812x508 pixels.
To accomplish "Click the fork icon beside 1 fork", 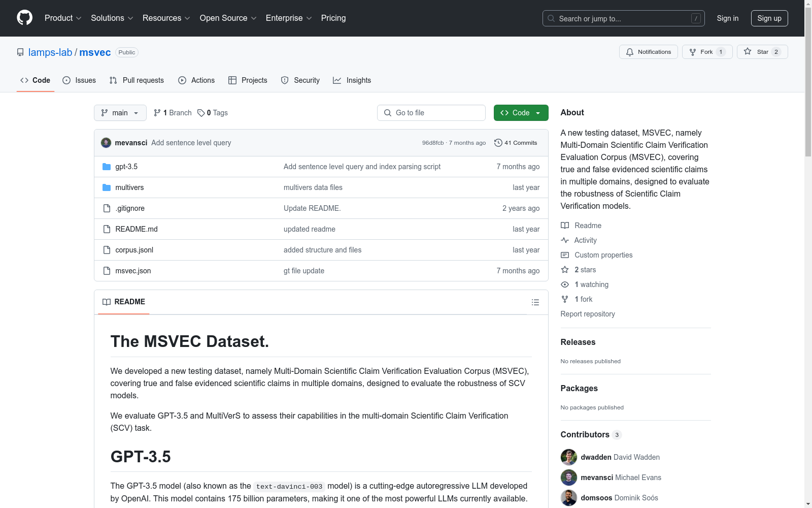I will pyautogui.click(x=565, y=299).
